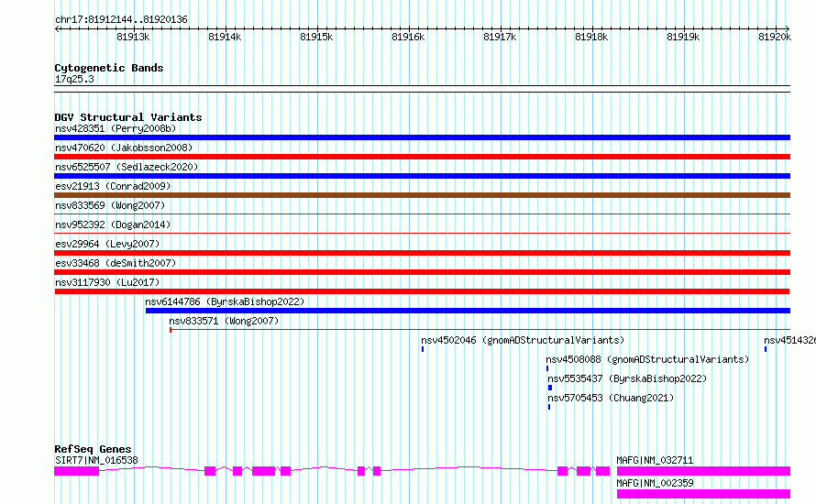Screen dimensions: 816x504
Task: Click the chr17:81912144..81920136 coordinate label
Action: [x=121, y=20]
